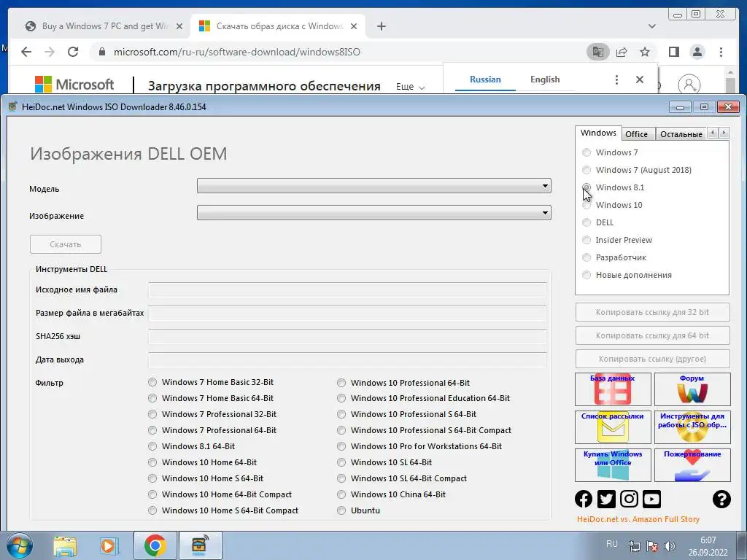Open the База данных tile
747x560 pixels.
pos(613,389)
